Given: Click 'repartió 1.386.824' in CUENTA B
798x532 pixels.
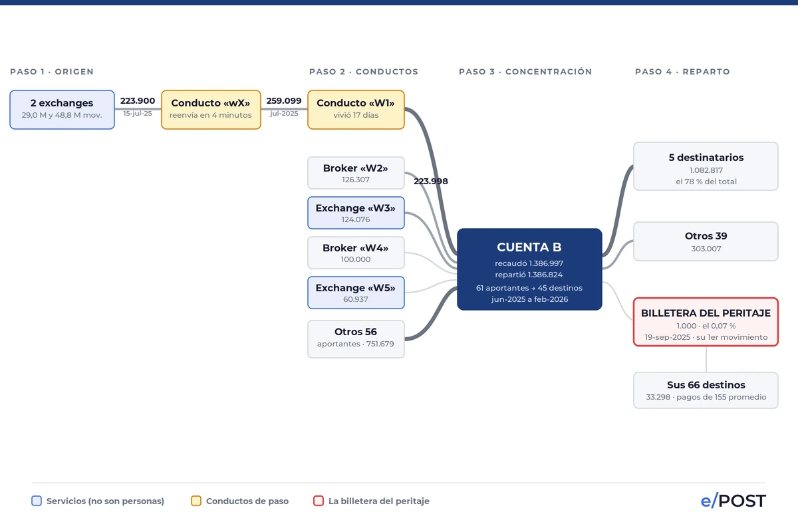Looking at the screenshot, I should [529, 275].
